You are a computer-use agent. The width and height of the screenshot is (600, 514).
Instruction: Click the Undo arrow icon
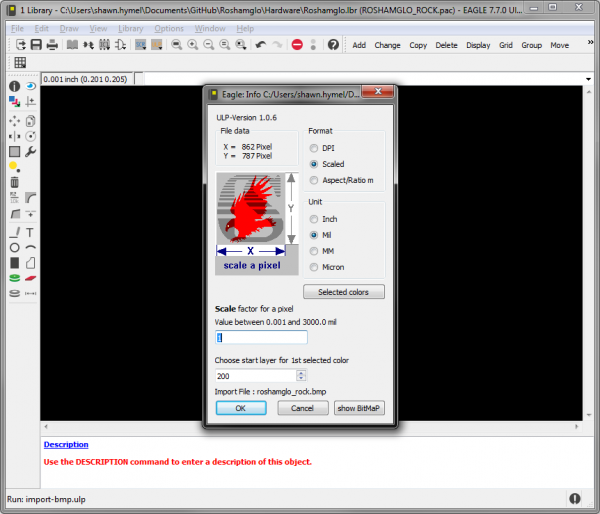tap(261, 45)
